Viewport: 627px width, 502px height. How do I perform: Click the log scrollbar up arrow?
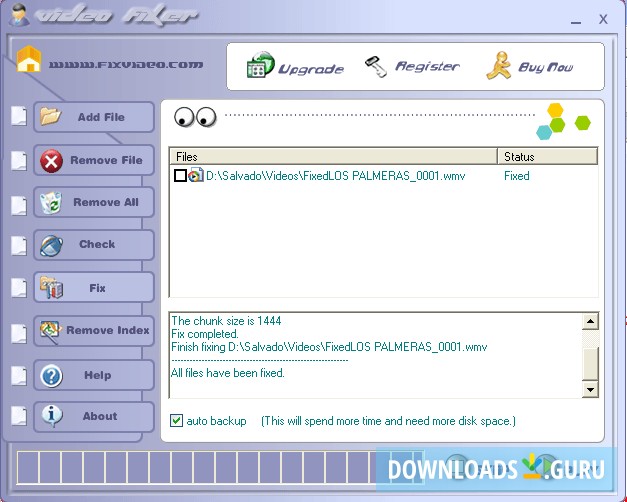[590, 322]
